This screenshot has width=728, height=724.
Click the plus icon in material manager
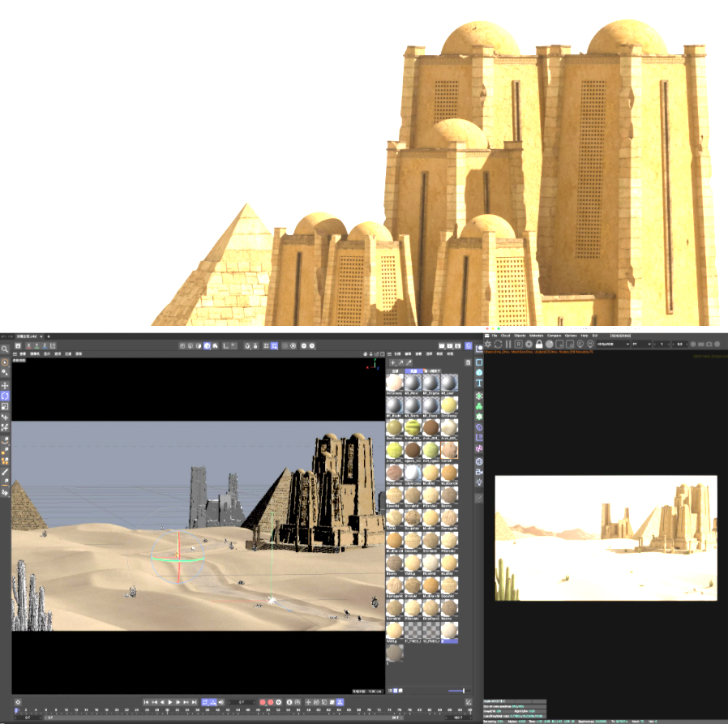click(393, 362)
